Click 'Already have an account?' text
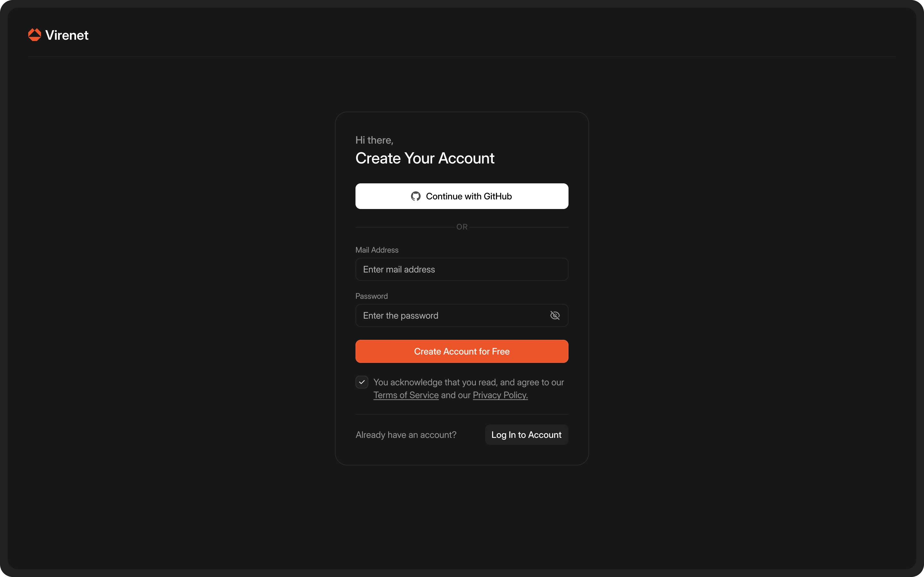The height and width of the screenshot is (577, 924). pyautogui.click(x=406, y=435)
